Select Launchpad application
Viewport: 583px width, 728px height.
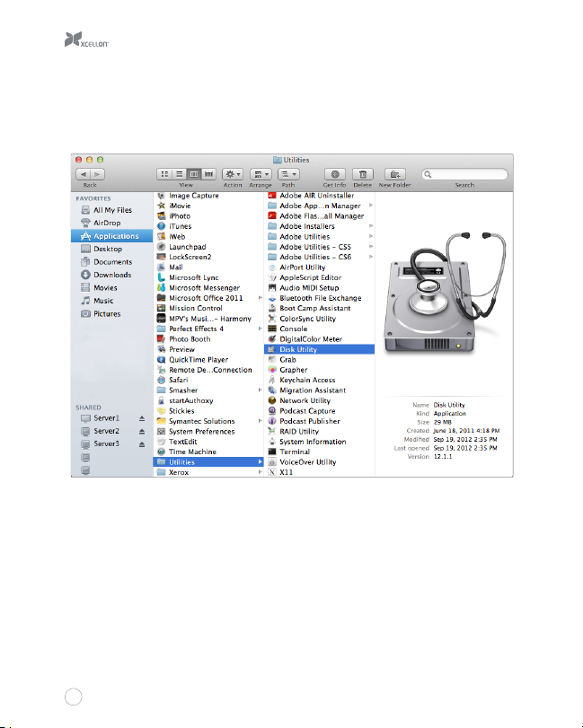(208, 247)
